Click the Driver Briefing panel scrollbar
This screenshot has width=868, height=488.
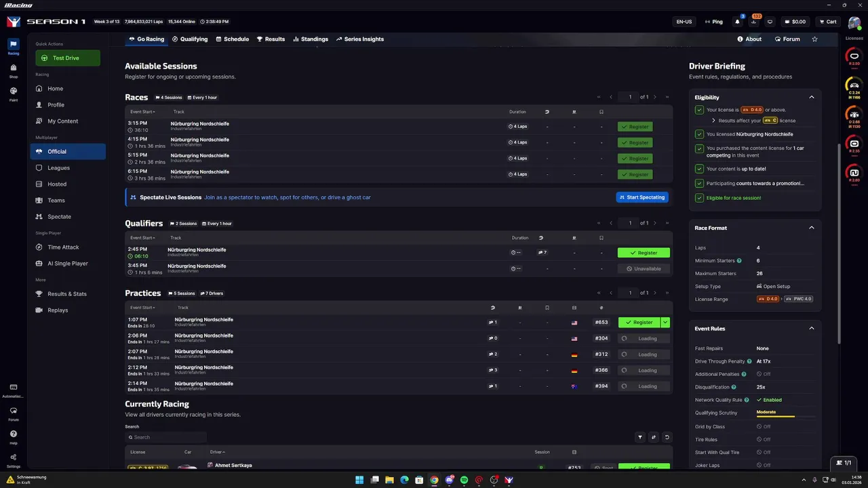coord(840,243)
